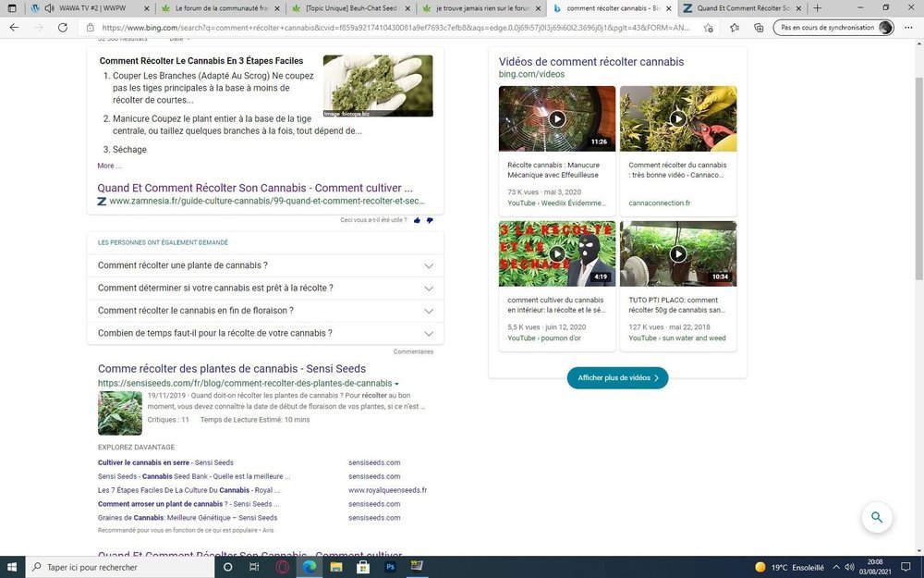This screenshot has height=578, width=924.
Task: Play the TUTO PTI PLACO video
Action: click(x=678, y=253)
